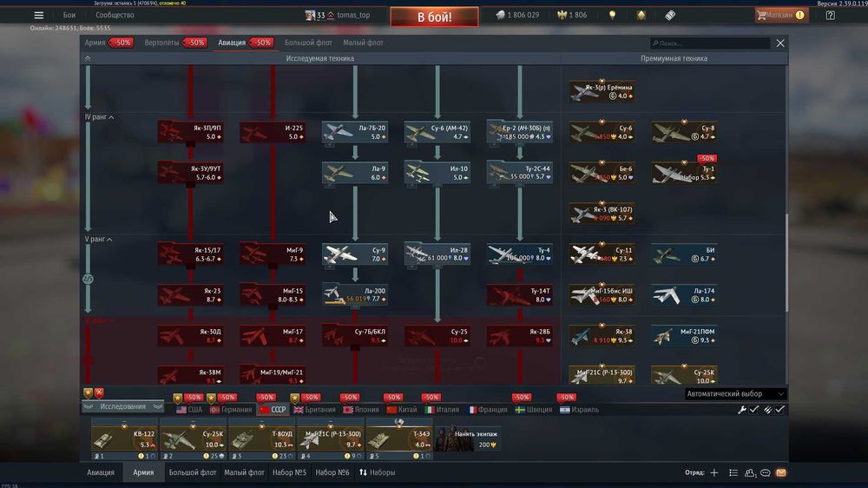Screen dimensions: 868x488
Task: Collapse the Исследования panel
Action: [x=122, y=406]
